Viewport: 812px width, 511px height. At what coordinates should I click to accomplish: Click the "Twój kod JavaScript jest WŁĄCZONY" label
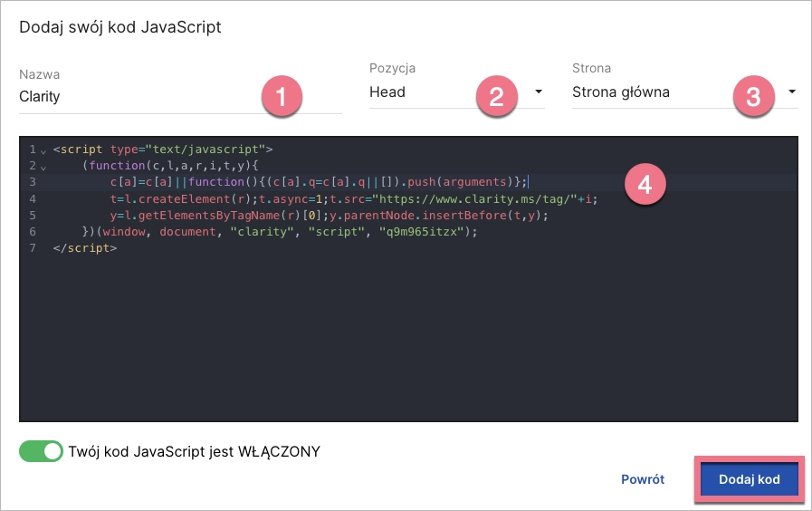click(194, 451)
